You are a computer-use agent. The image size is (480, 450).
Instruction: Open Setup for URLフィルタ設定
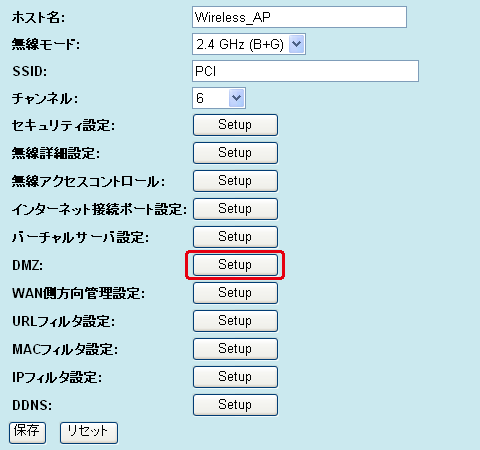235,321
